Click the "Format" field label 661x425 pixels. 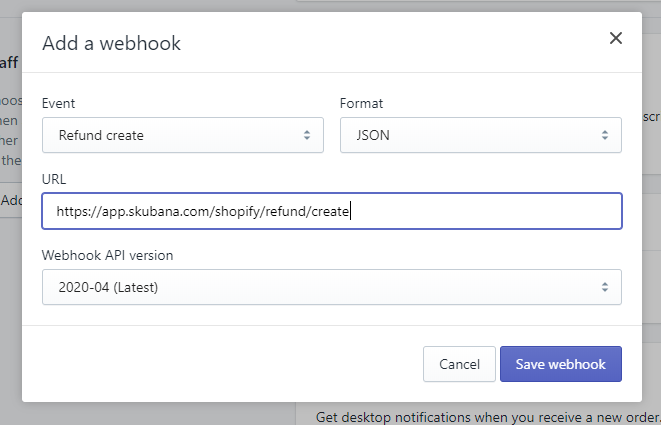[361, 103]
